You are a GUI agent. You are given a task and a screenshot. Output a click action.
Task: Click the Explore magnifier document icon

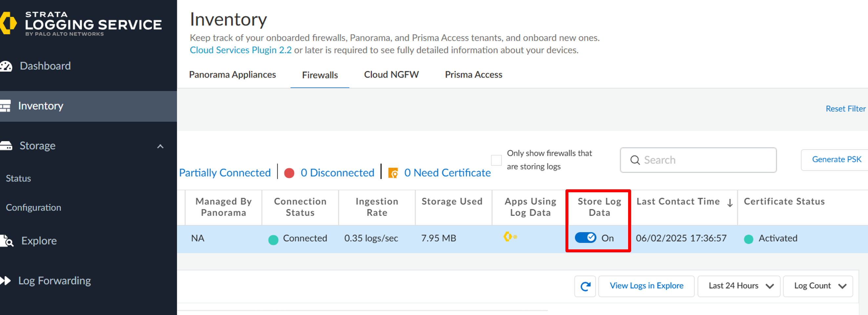coord(7,241)
